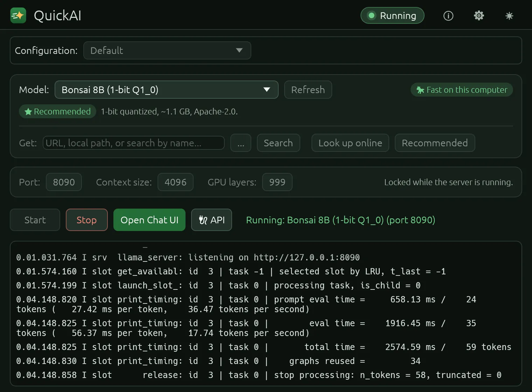The width and height of the screenshot is (532, 392).
Task: Click the QuickAI app logo icon
Action: tap(18, 15)
